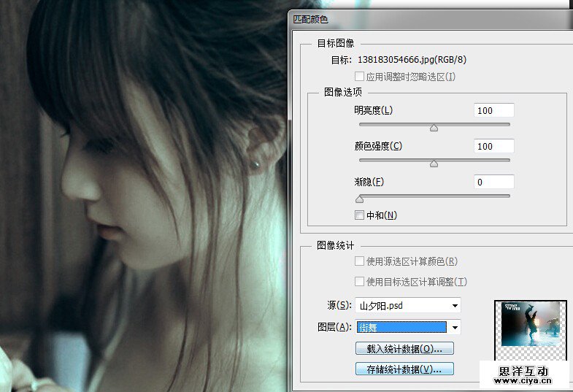
Task: Expand the 图层(A) dropdown showing 街舞
Action: [408, 327]
